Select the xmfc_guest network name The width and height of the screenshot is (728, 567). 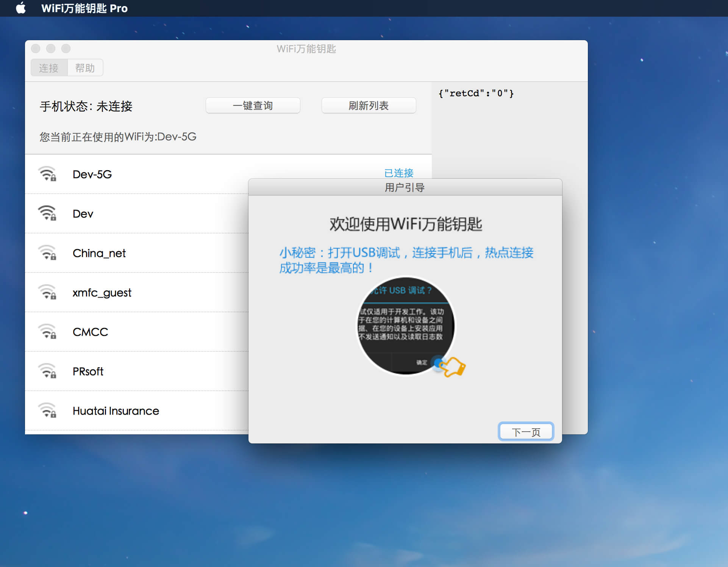click(102, 293)
